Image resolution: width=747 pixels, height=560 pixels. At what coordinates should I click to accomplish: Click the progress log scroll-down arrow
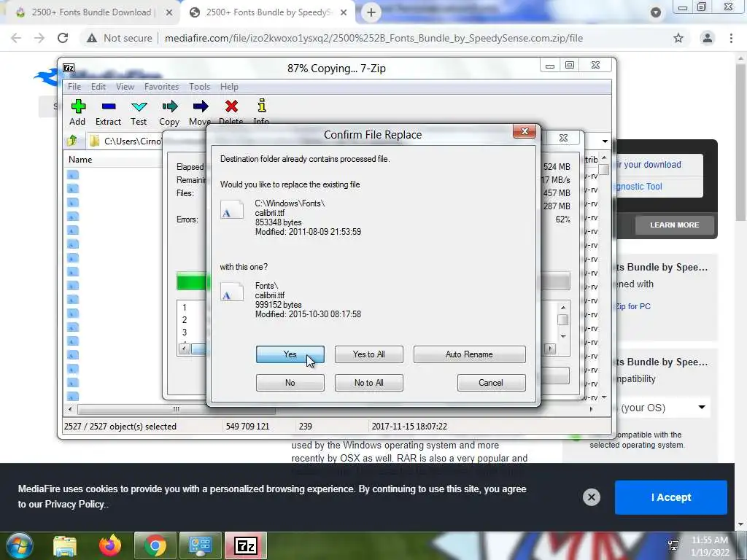[563, 337]
